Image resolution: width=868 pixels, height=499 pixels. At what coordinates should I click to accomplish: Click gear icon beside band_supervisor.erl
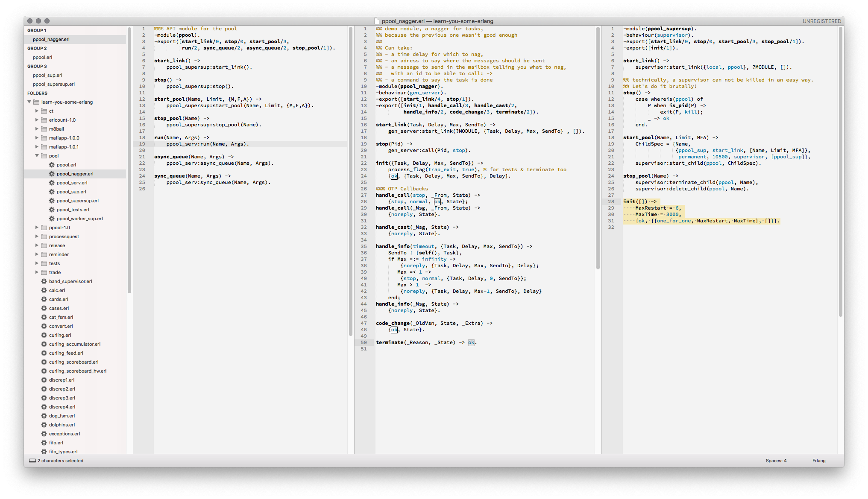click(44, 281)
